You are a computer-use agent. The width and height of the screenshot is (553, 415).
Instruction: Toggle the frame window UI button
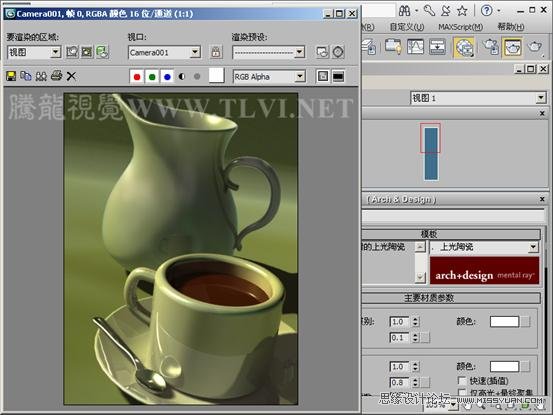point(338,76)
